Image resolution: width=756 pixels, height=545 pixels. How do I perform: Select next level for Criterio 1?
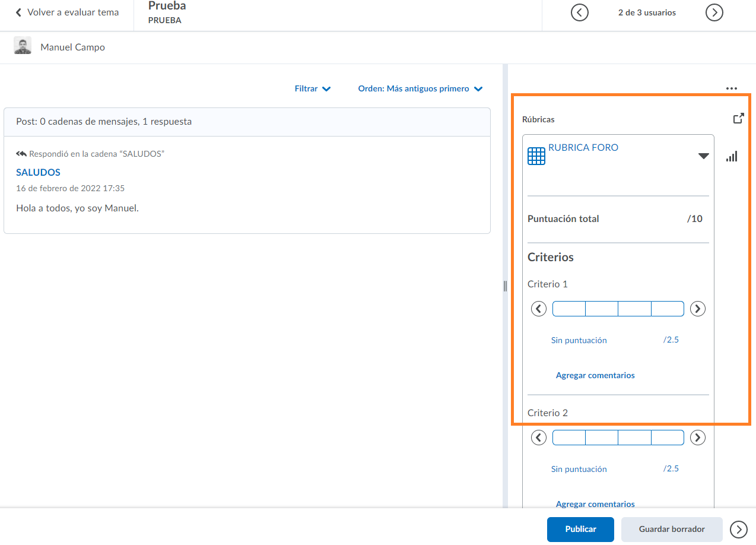[698, 309]
